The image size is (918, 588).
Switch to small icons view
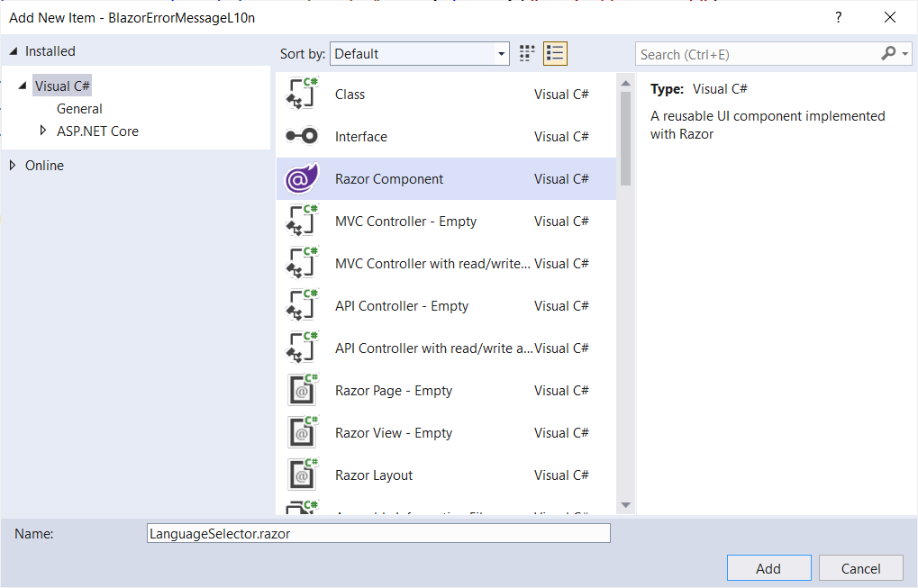click(527, 54)
